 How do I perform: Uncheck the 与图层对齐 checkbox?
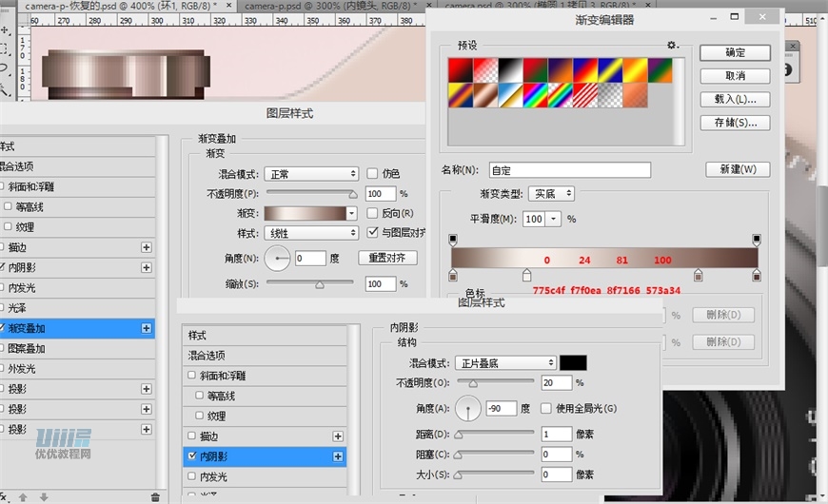[x=372, y=232]
